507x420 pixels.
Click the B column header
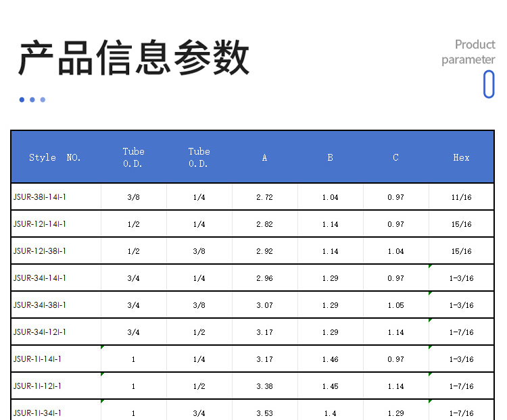pyautogui.click(x=330, y=157)
